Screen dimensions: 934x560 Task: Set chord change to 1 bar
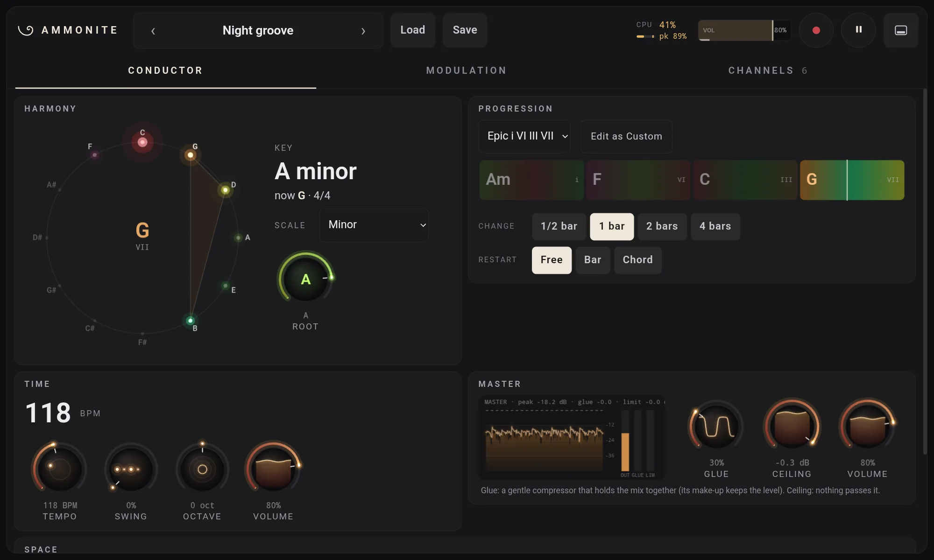click(x=612, y=226)
